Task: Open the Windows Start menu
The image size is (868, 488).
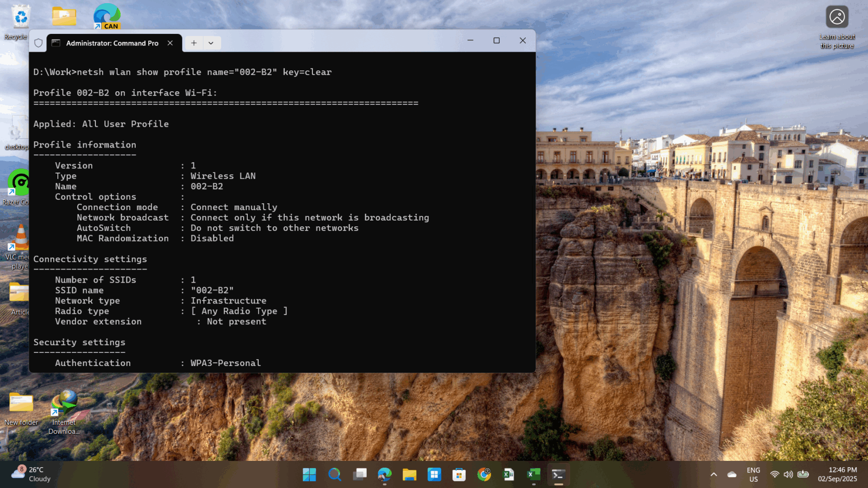Action: click(x=309, y=474)
